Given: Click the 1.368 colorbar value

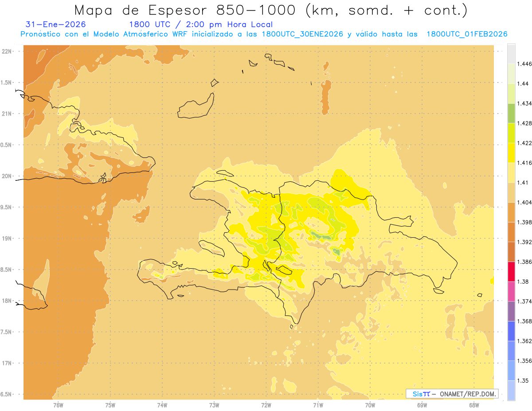Looking at the screenshot, I should pos(524,321).
